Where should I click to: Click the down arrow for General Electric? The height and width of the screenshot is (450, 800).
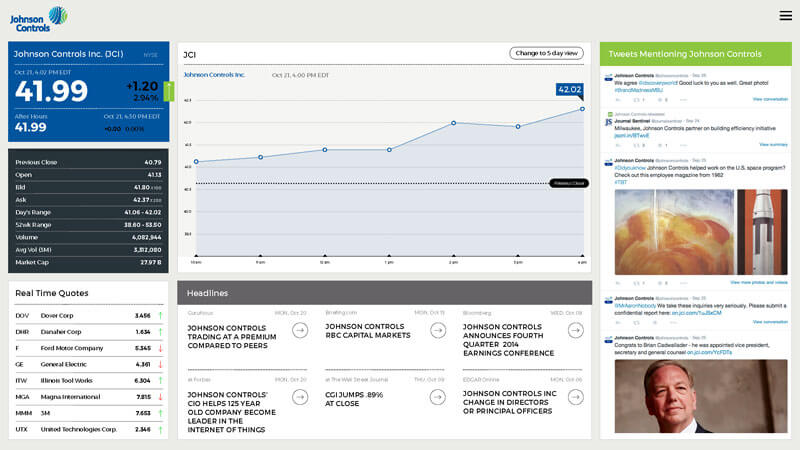click(x=160, y=365)
